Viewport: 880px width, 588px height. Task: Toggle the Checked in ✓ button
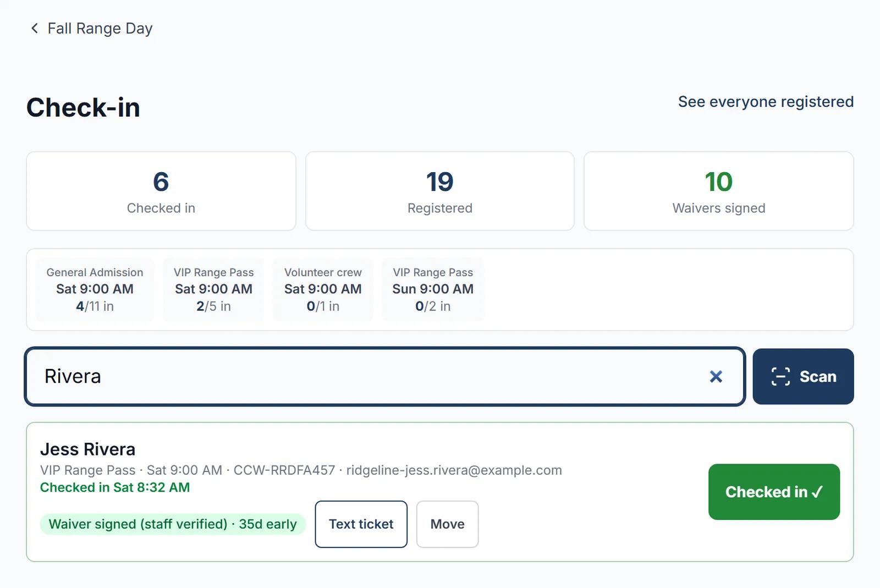click(x=774, y=492)
